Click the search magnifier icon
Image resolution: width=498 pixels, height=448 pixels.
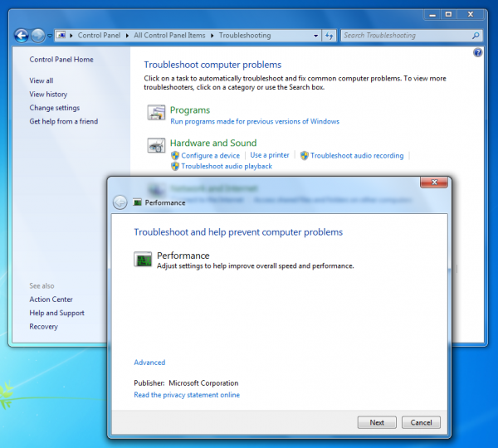pos(476,36)
